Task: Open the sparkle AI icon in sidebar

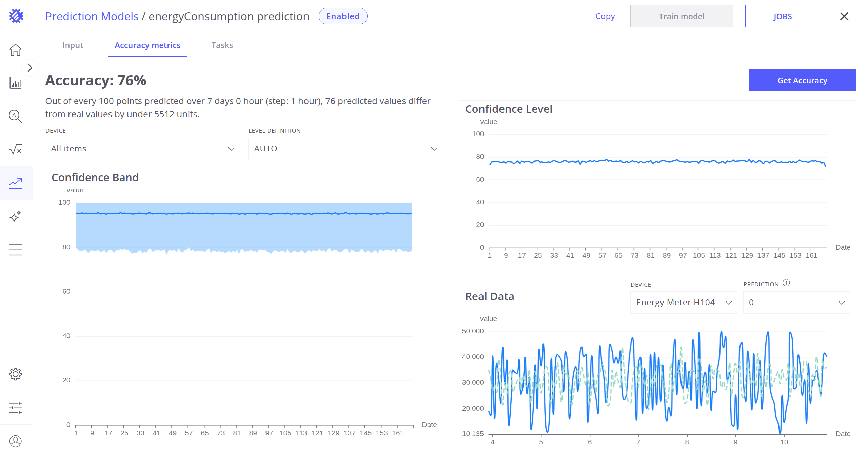Action: 16,216
